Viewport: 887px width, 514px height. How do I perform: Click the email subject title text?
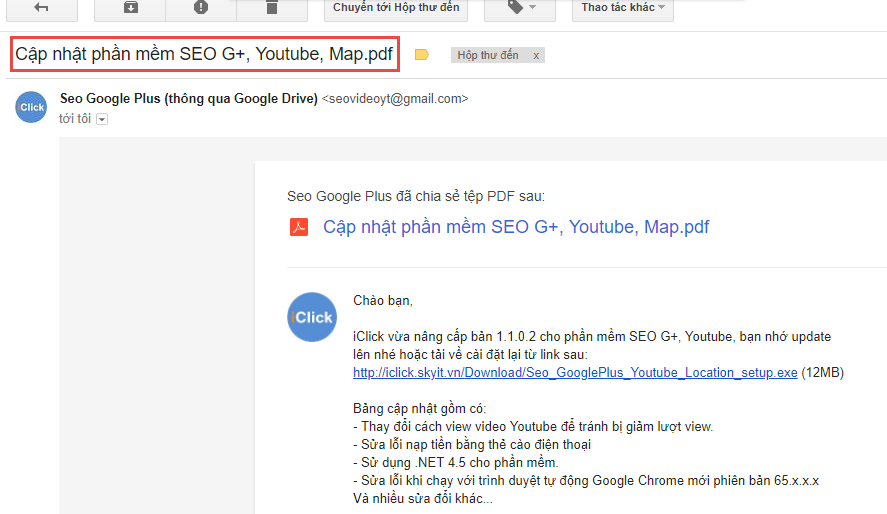(204, 54)
